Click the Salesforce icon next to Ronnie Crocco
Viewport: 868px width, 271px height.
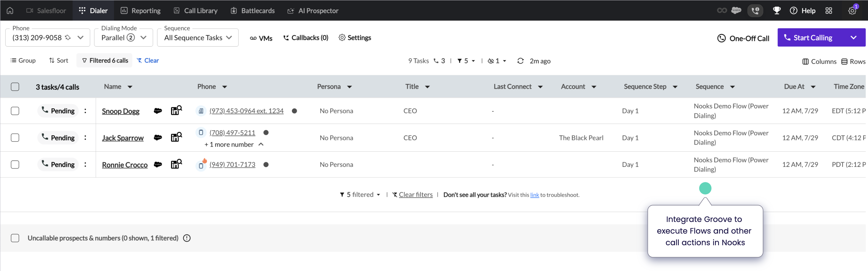point(158,164)
